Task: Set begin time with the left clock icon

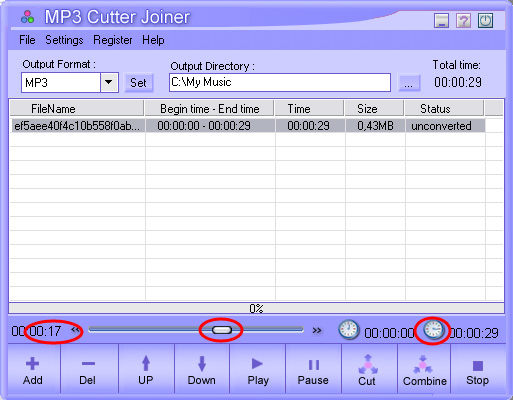Action: [x=348, y=330]
